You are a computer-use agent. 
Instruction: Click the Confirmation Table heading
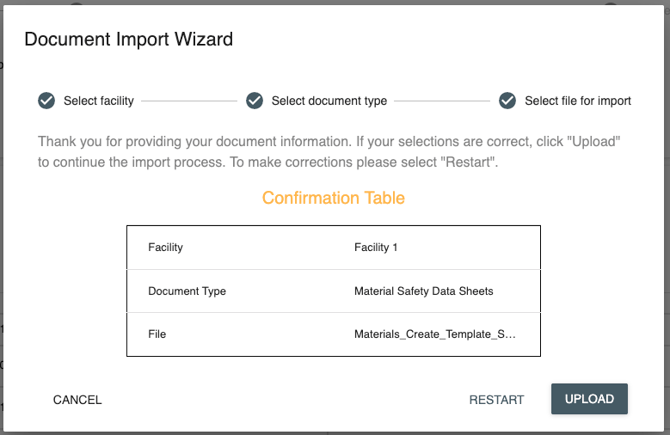pos(333,198)
